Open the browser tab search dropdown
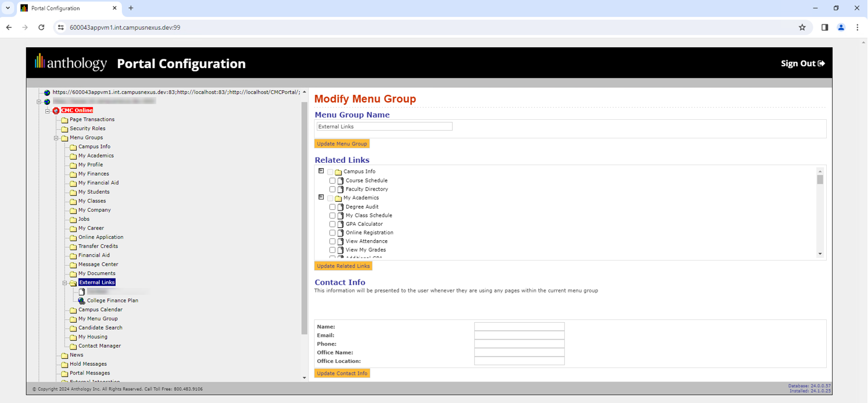The image size is (868, 403). point(8,8)
